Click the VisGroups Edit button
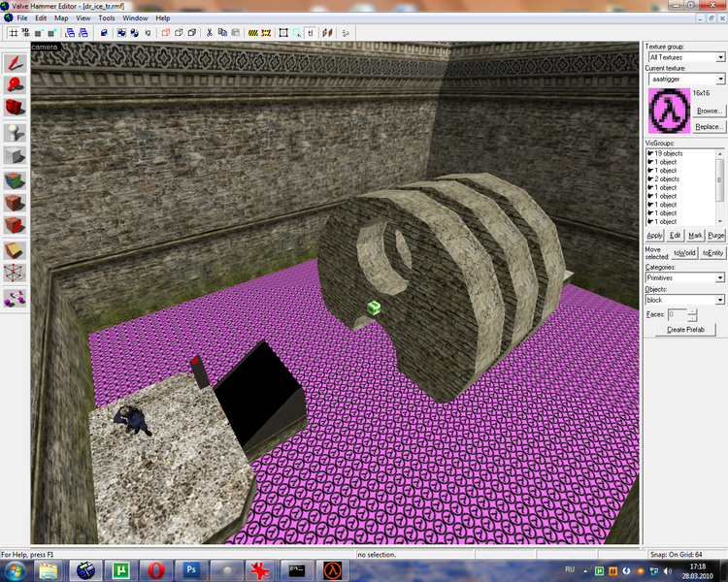Screen dimensions: 728x582 point(675,236)
